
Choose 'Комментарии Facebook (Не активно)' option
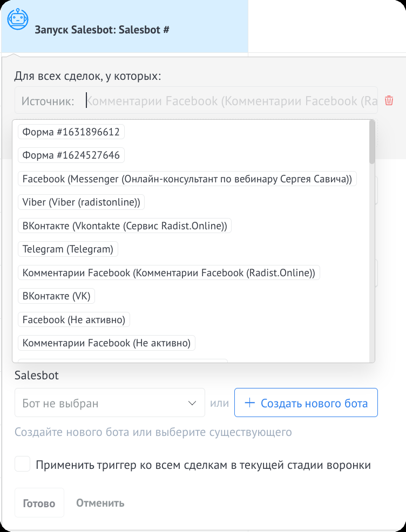point(106,343)
